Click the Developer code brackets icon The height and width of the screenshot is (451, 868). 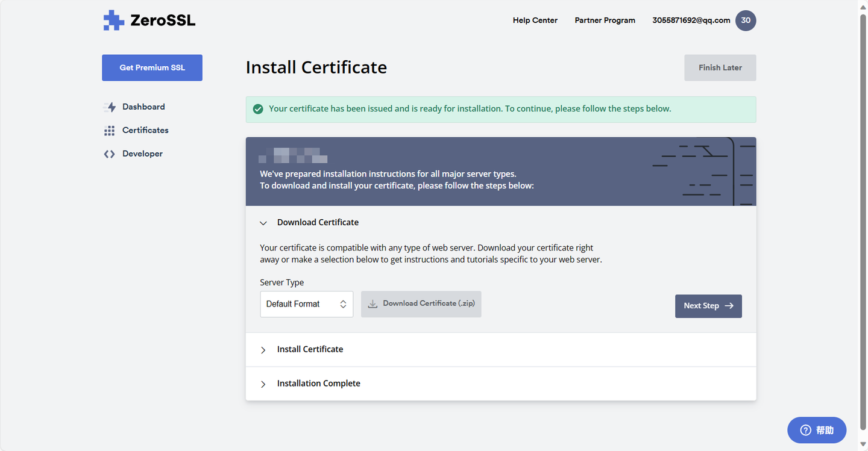[x=109, y=154]
